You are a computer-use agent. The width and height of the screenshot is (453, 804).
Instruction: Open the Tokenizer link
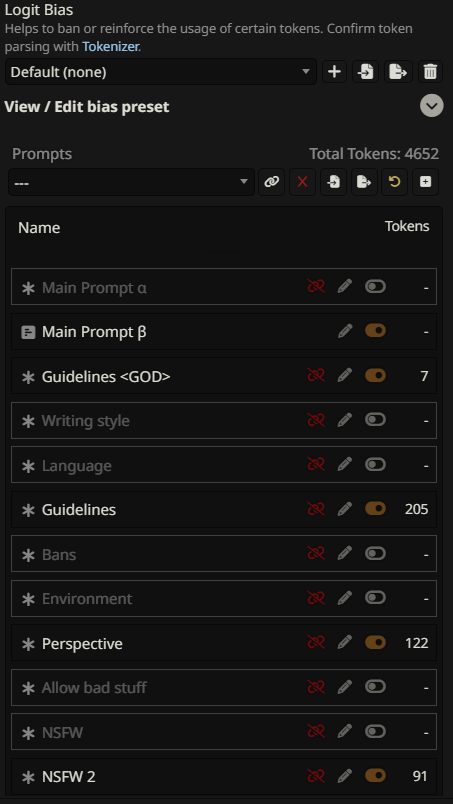110,46
